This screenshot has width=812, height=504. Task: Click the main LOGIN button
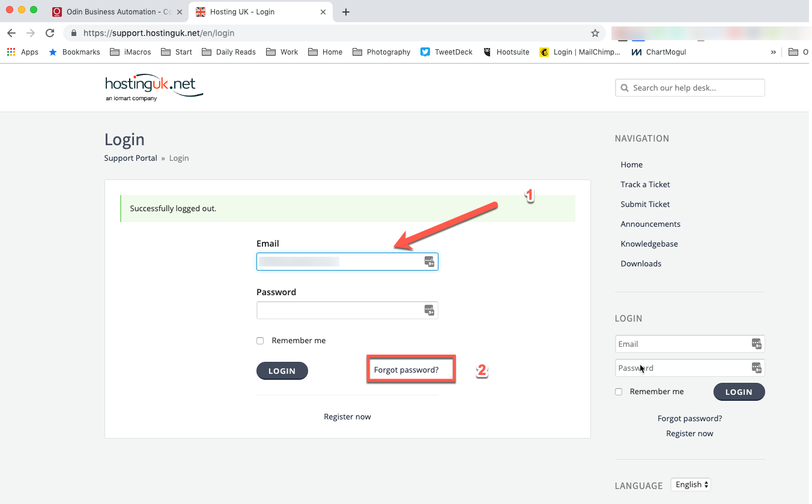(x=282, y=371)
